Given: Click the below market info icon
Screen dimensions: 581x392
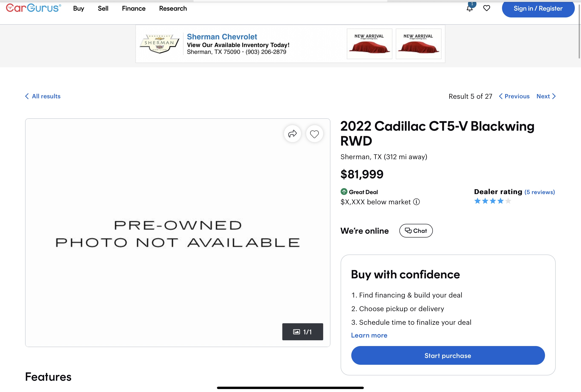Looking at the screenshot, I should pos(416,202).
